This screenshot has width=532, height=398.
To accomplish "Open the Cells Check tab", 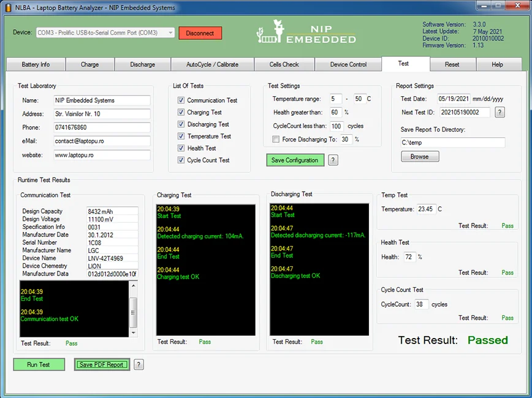I will 284,64.
